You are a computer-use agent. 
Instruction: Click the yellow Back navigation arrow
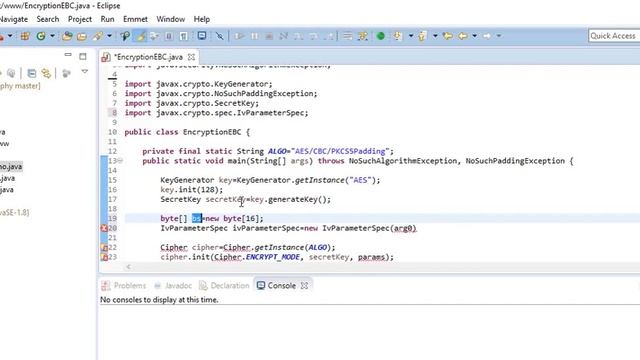[x=463, y=36]
